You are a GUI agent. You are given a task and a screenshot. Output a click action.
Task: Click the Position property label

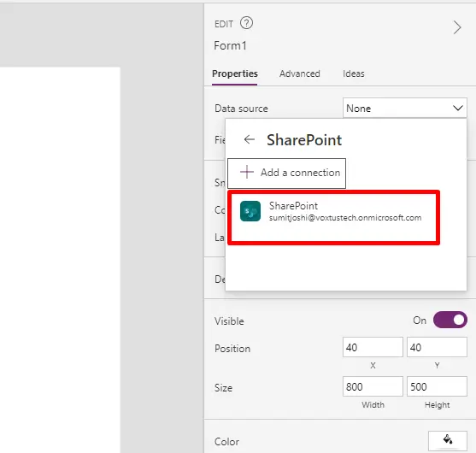pos(232,349)
